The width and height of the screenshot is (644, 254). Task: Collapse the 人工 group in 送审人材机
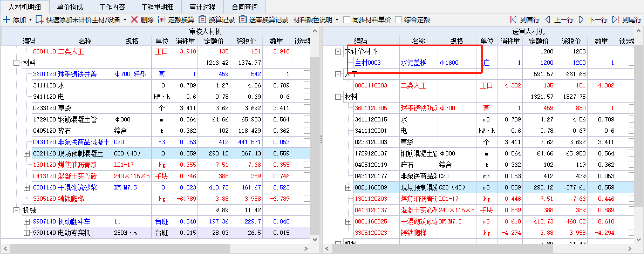(x=338, y=74)
